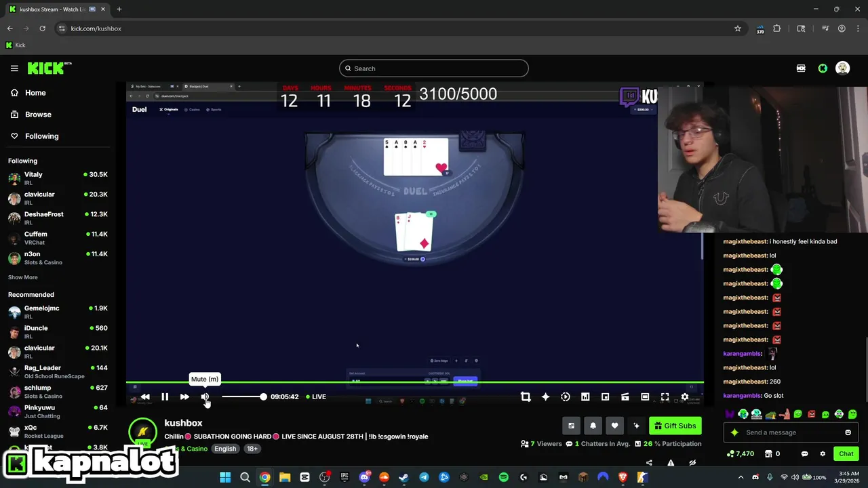Open iDuncle recommended channel
868x488 pixels.
pos(58,332)
